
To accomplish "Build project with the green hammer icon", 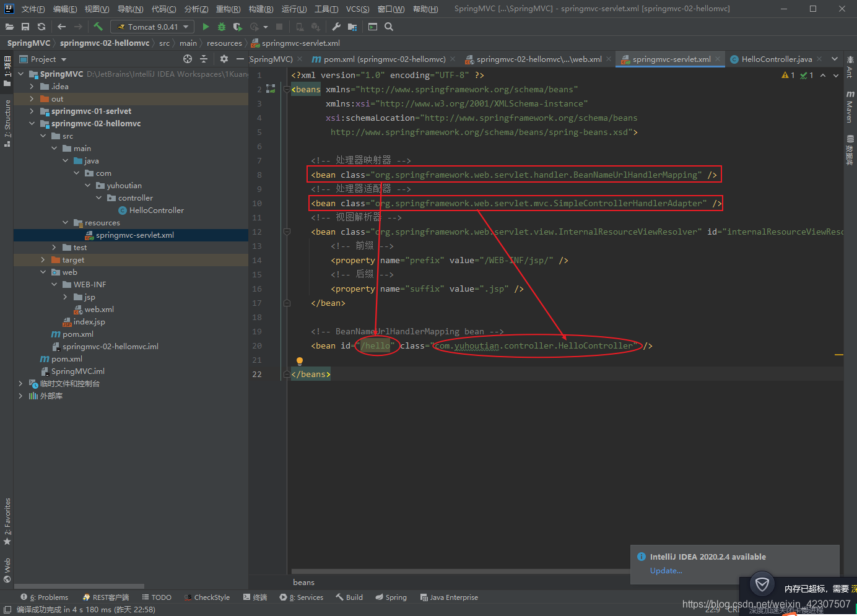I will 98,27.
